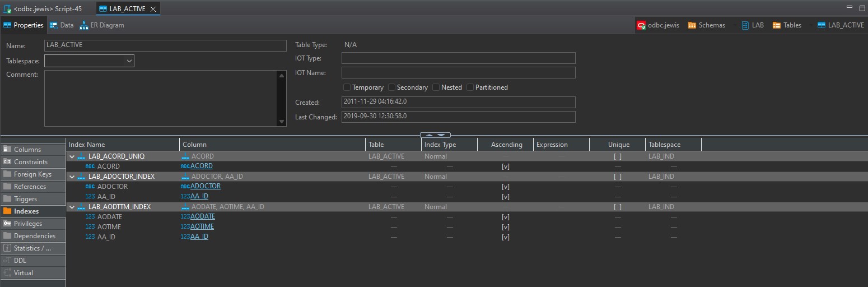Click the LAB_ACTIVE breadcrumb
Image resolution: width=868 pixels, height=287 pixels.
coord(841,25)
